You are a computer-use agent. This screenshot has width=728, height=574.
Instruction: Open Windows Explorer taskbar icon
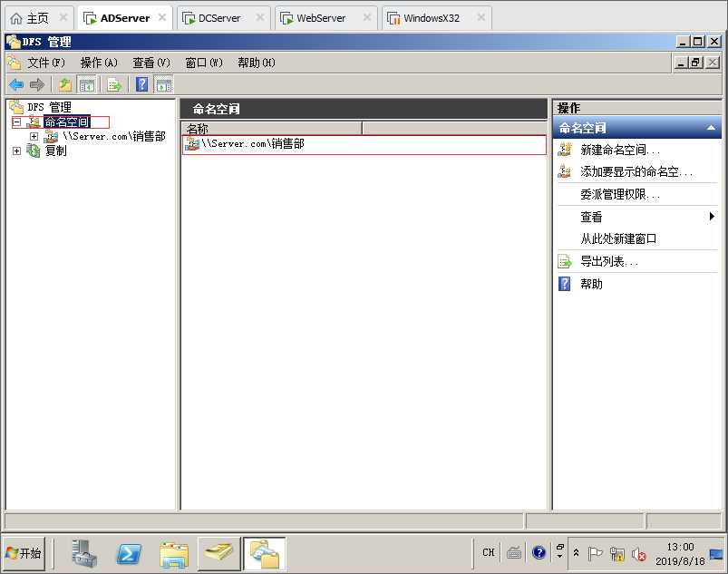(x=174, y=554)
